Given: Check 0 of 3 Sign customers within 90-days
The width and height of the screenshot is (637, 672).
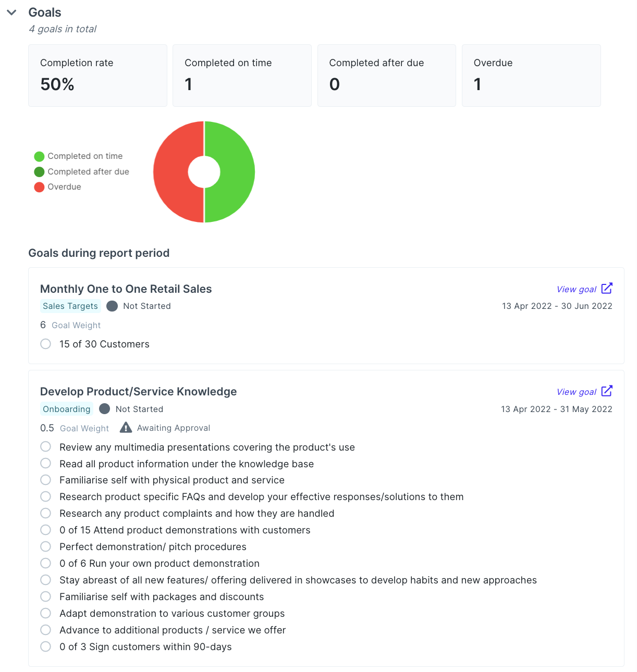Looking at the screenshot, I should (45, 646).
